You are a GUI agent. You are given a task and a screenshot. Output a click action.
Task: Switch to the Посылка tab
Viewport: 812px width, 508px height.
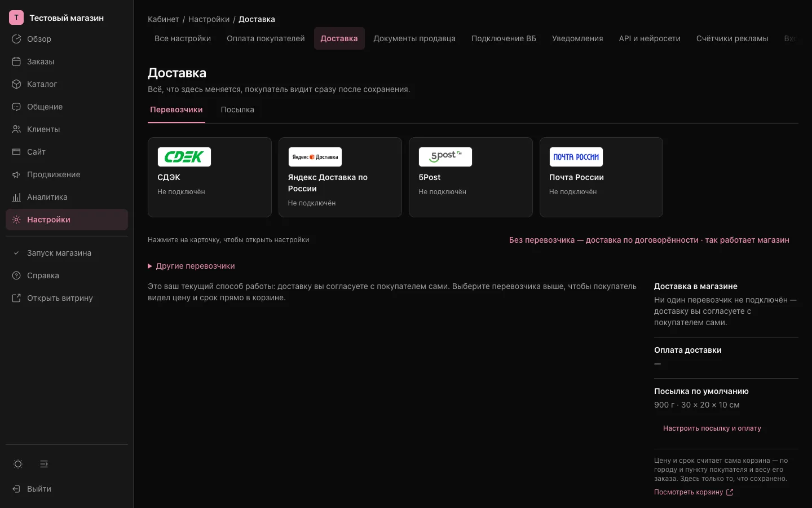click(237, 110)
